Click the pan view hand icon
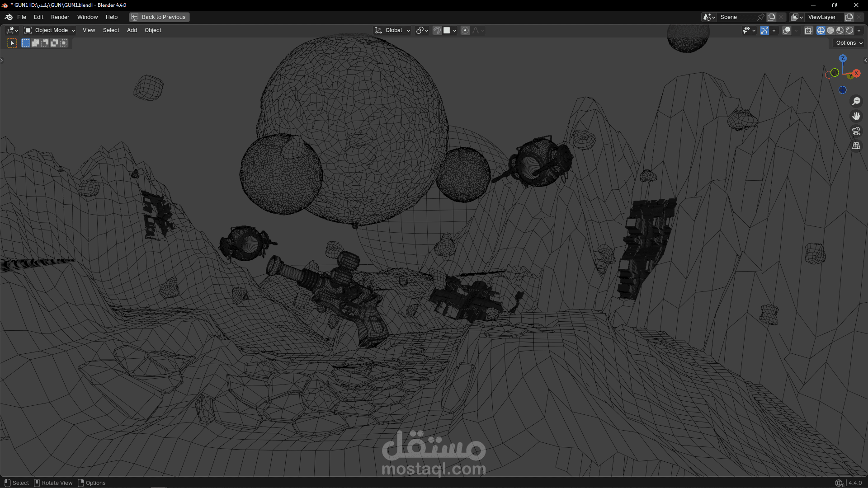The image size is (868, 488). (x=856, y=116)
